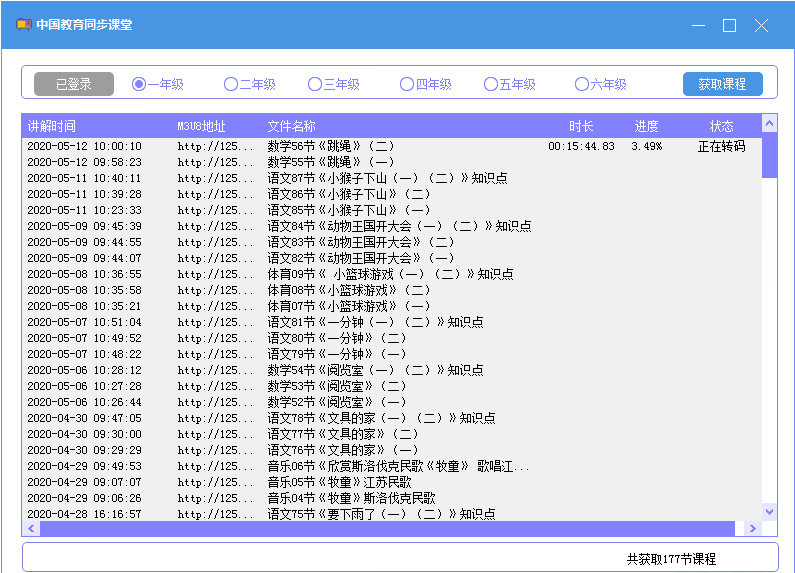Image resolution: width=795 pixels, height=573 pixels.
Task: Click the 进度 column header
Action: pyautogui.click(x=646, y=126)
